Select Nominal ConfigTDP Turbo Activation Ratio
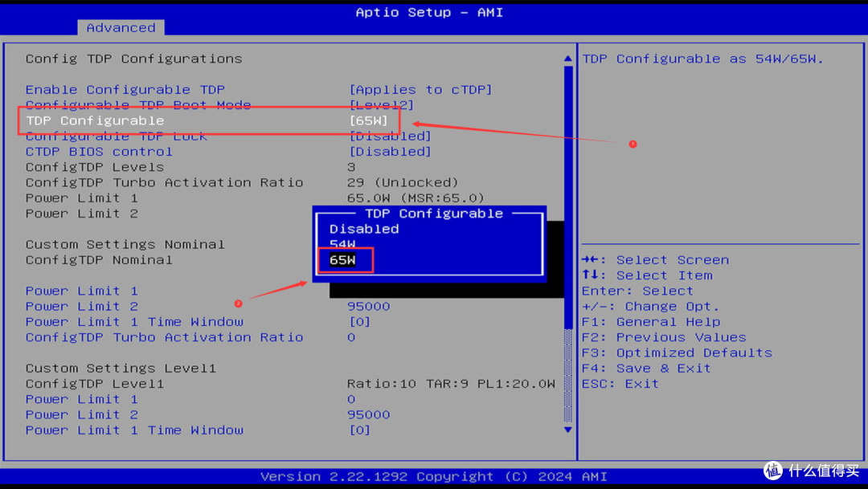 (x=164, y=337)
